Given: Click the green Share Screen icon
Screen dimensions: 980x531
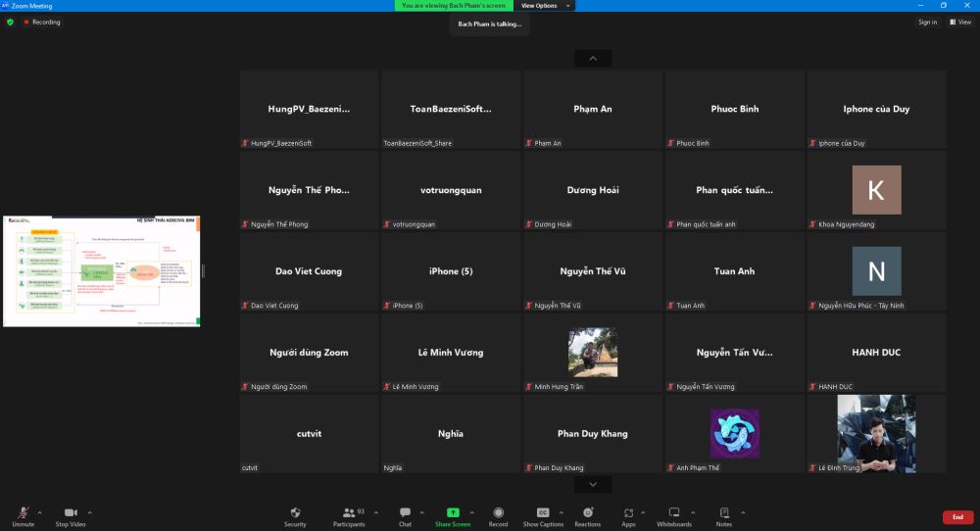Looking at the screenshot, I should (453, 512).
